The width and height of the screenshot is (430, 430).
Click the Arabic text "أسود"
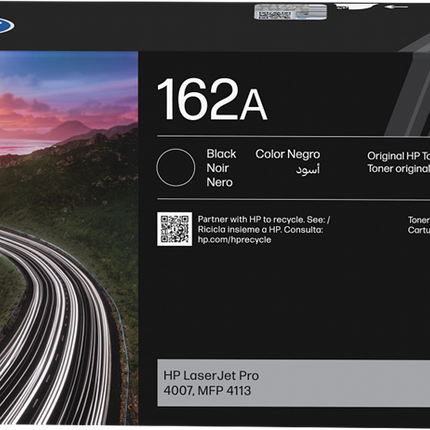click(308, 169)
